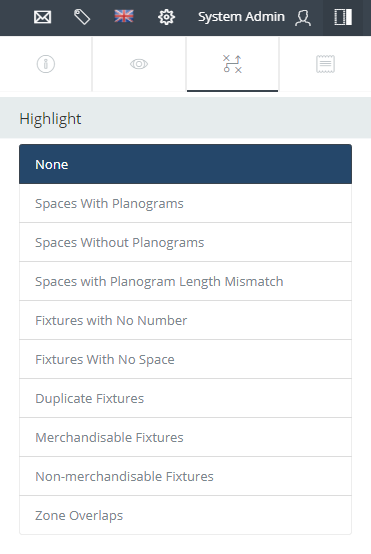Viewport: 371px width, 554px height.
Task: Click the tag label icon
Action: click(x=82, y=17)
